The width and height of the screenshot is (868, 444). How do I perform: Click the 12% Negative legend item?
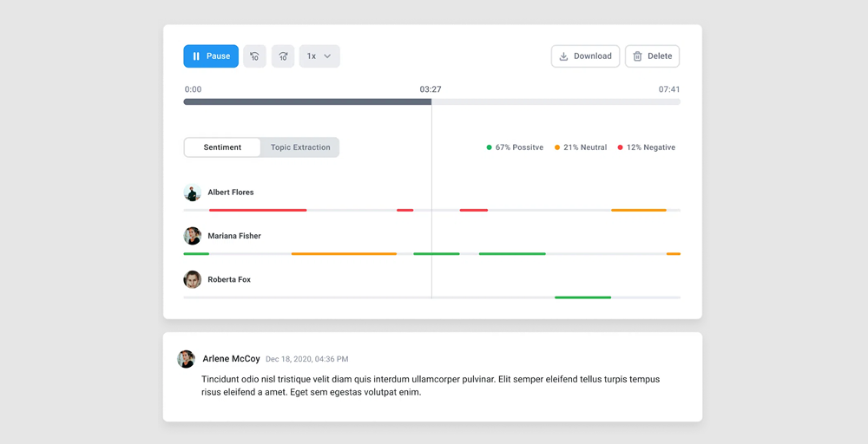pyautogui.click(x=647, y=147)
